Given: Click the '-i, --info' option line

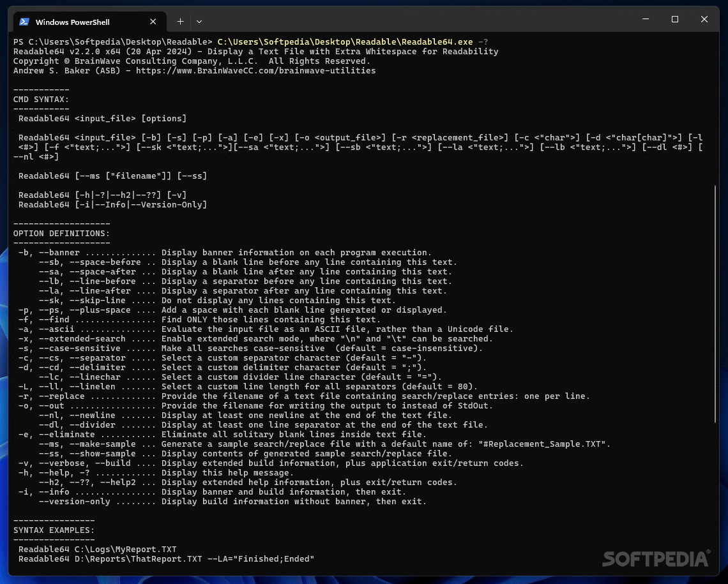Looking at the screenshot, I should pos(212,491).
